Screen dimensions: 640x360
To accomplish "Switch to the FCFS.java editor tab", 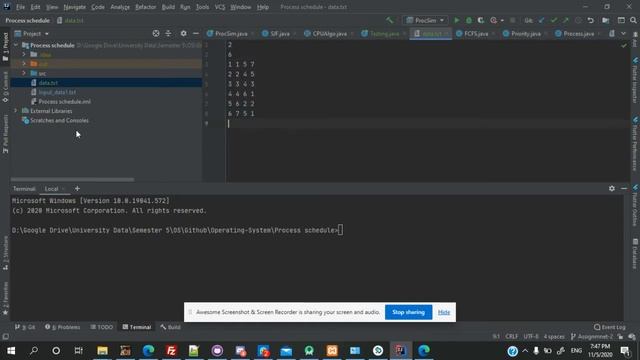I will tap(476, 33).
